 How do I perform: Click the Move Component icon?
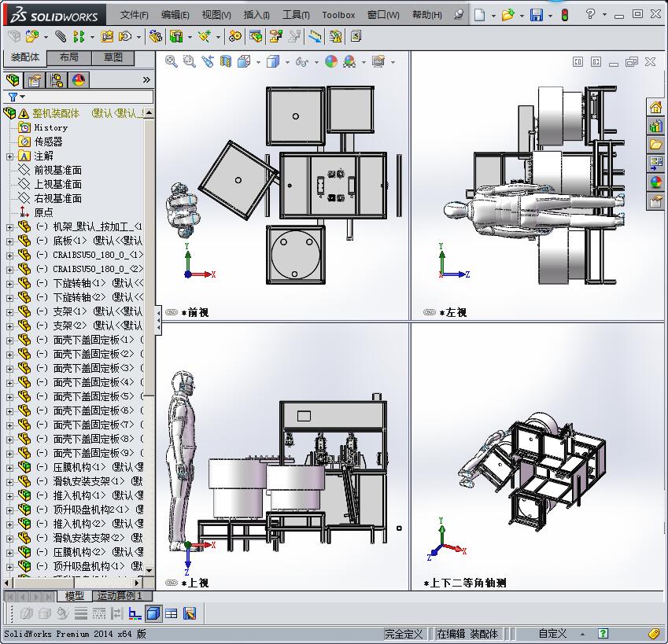point(125,37)
